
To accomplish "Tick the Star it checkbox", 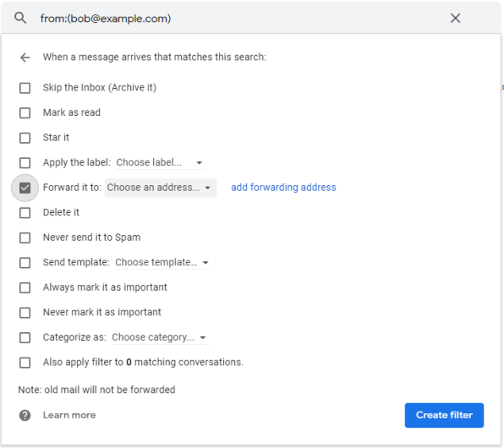I will 25,138.
